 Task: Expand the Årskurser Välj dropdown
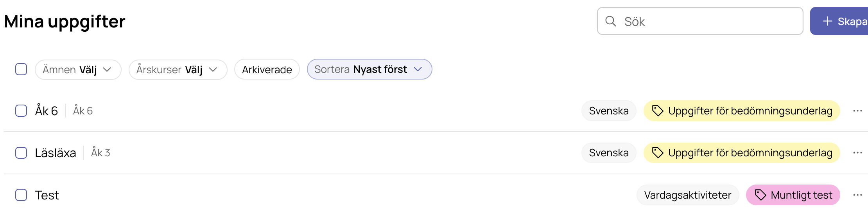(x=178, y=70)
